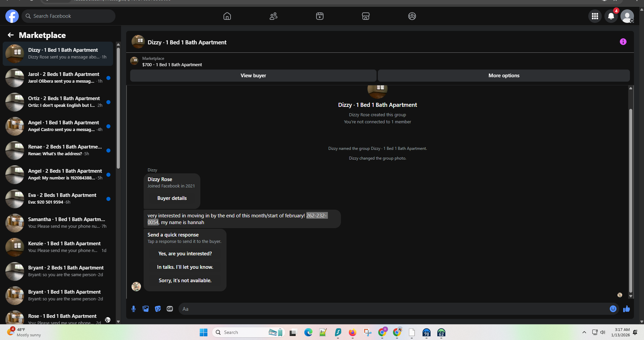Attach a photo with the image icon
Viewport: 644px width, 340px height.
click(146, 309)
